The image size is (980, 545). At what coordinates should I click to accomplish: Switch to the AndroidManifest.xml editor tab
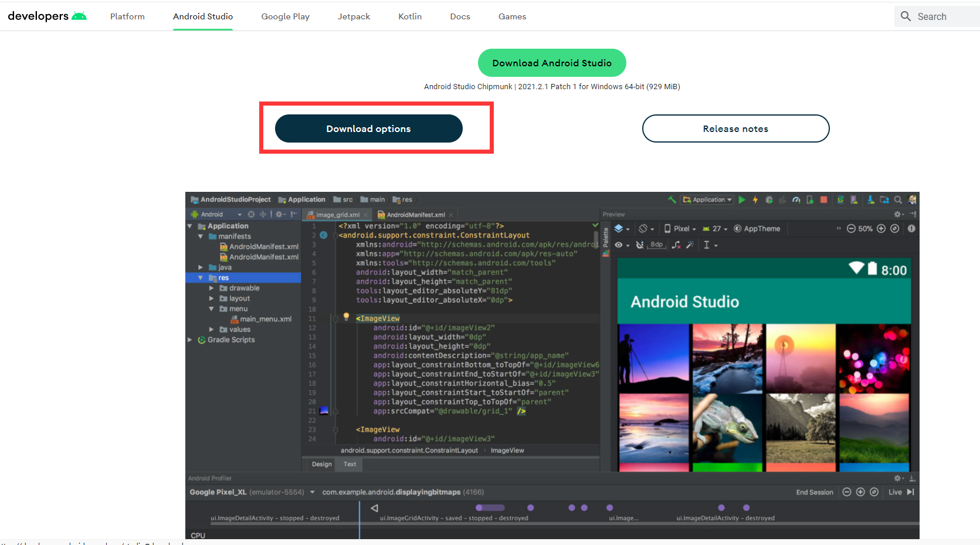point(415,215)
